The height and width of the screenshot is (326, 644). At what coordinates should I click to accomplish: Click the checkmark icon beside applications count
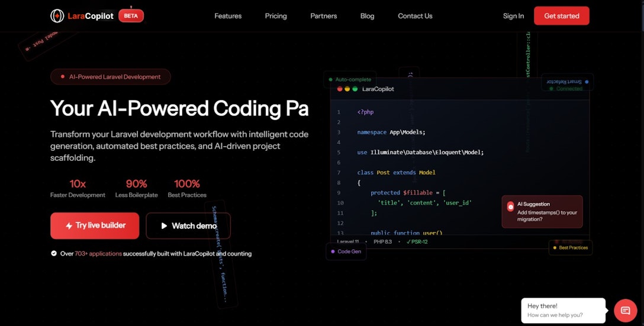point(54,253)
